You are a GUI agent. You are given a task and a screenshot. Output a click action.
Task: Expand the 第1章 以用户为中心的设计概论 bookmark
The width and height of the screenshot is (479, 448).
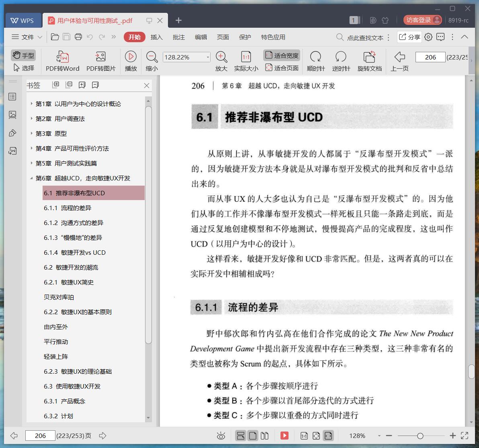click(32, 104)
